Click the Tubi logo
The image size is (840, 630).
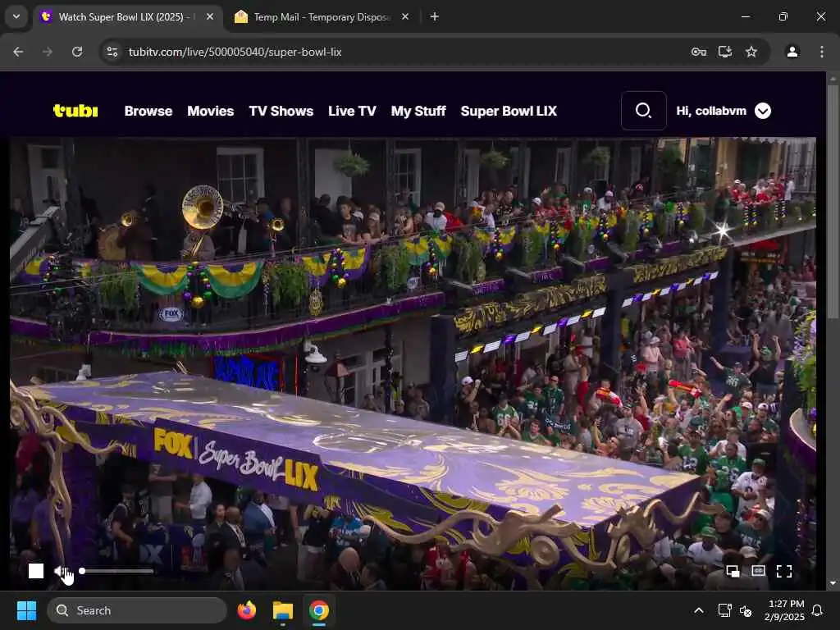(75, 111)
